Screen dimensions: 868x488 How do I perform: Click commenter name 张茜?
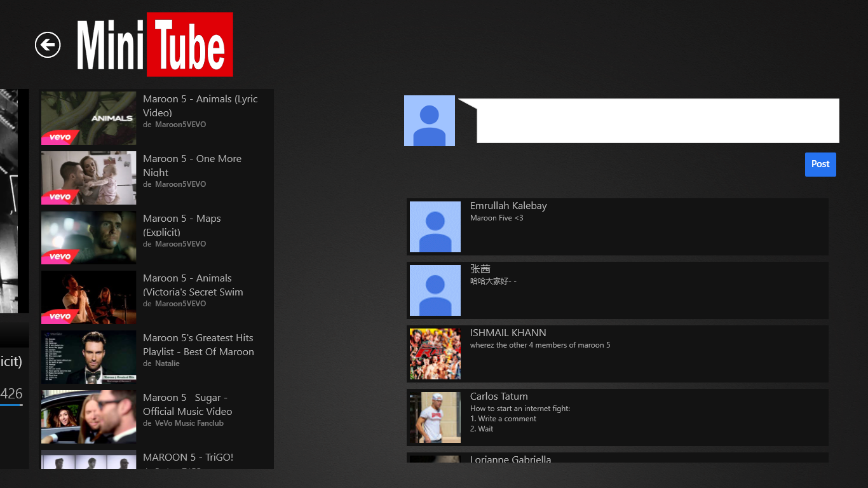click(x=480, y=269)
